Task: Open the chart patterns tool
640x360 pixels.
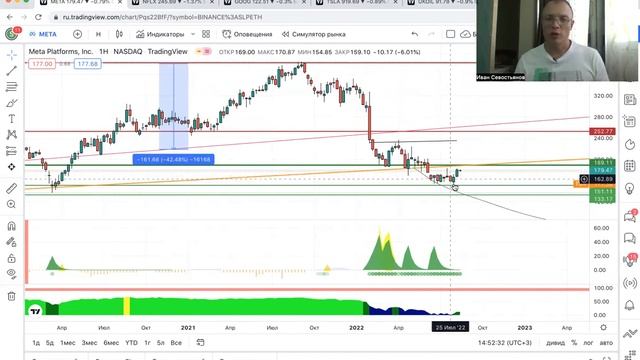Action: pyautogui.click(x=11, y=135)
